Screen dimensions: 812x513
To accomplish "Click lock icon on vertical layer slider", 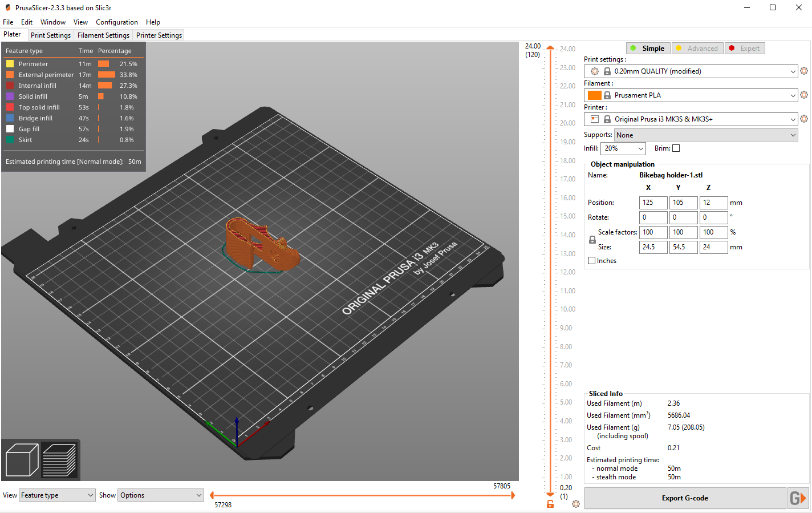I will click(x=550, y=504).
